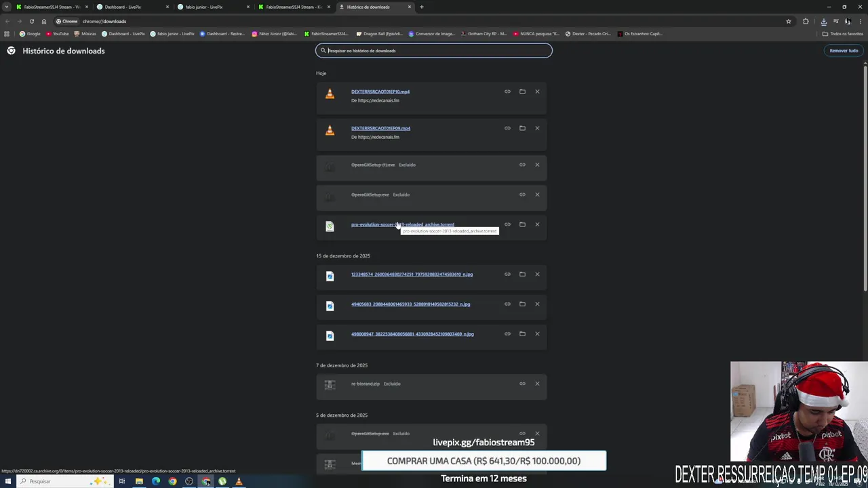Screen dimensions: 868x488
Task: Switch to second FabioStreamerSSJ4 Stream tab
Action: (294, 7)
